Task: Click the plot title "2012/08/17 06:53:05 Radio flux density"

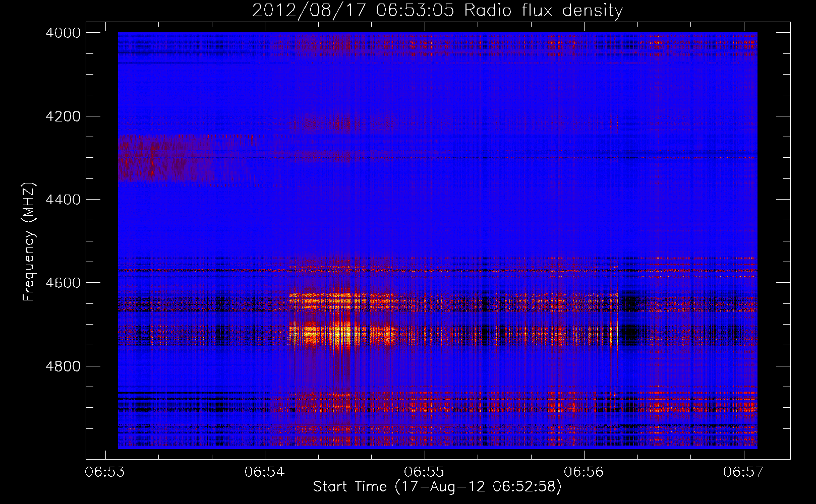Action: tap(437, 10)
